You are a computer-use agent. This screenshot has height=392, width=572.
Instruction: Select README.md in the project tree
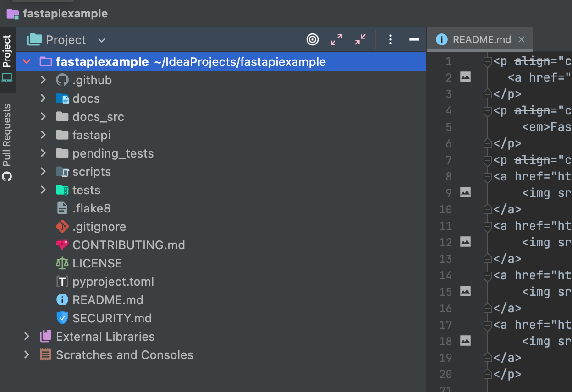pos(108,300)
